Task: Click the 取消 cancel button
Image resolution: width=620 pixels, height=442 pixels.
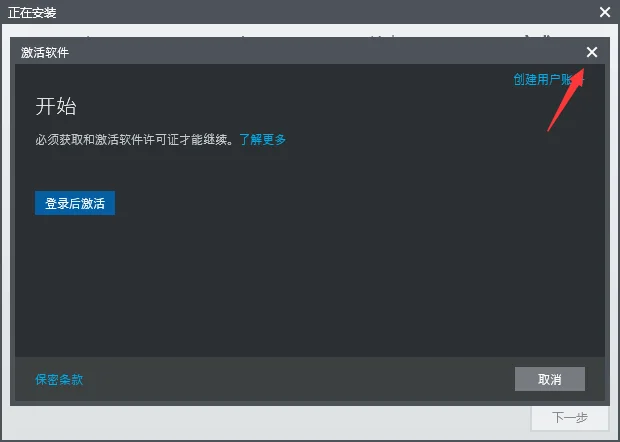Action: (550, 379)
